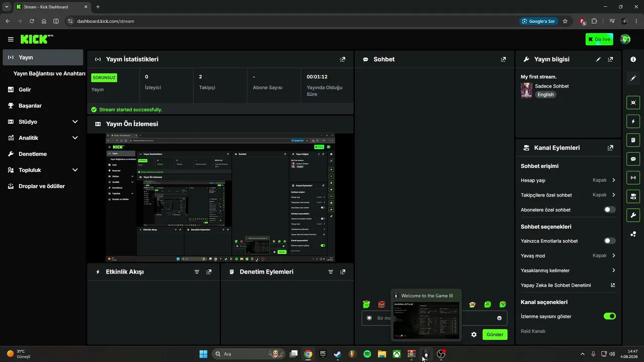
Task: Pop out the Kanal Eylemleri panel
Action: [610, 148]
